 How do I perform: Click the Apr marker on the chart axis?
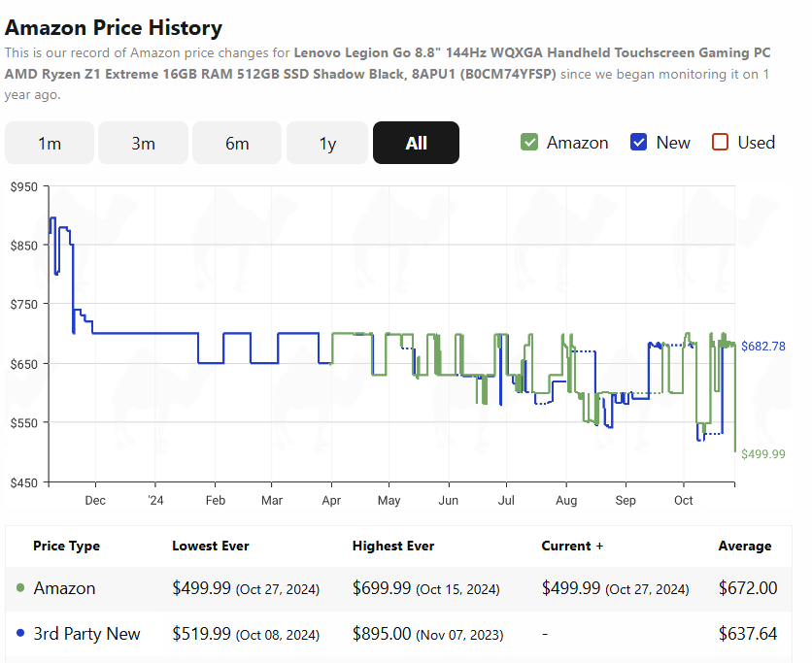(331, 501)
